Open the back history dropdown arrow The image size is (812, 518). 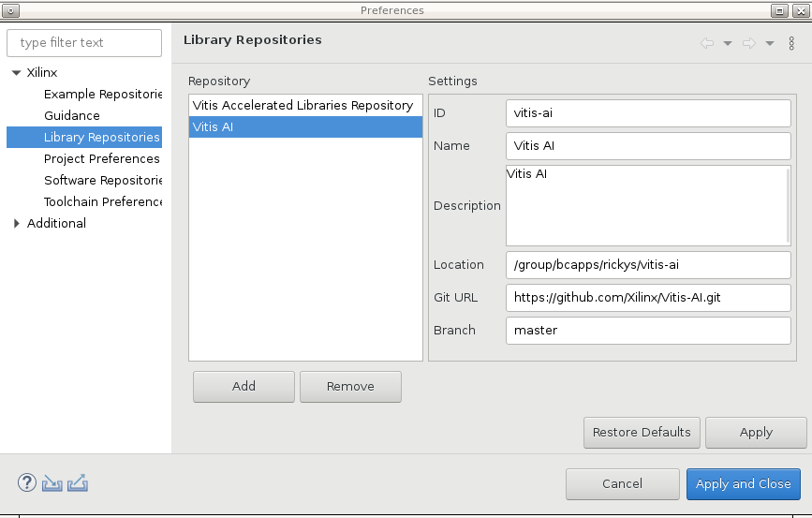point(727,43)
